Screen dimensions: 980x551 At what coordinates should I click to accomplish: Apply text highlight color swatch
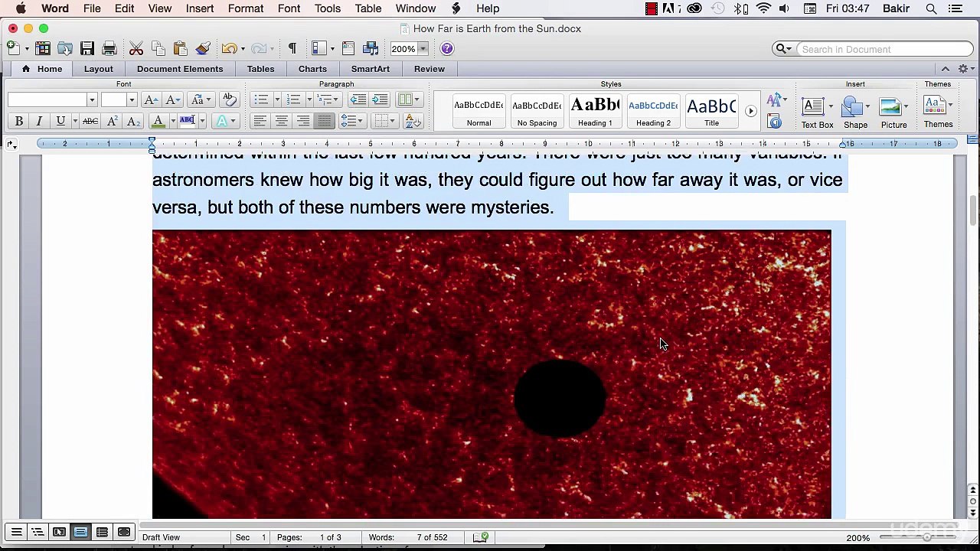[x=188, y=121]
